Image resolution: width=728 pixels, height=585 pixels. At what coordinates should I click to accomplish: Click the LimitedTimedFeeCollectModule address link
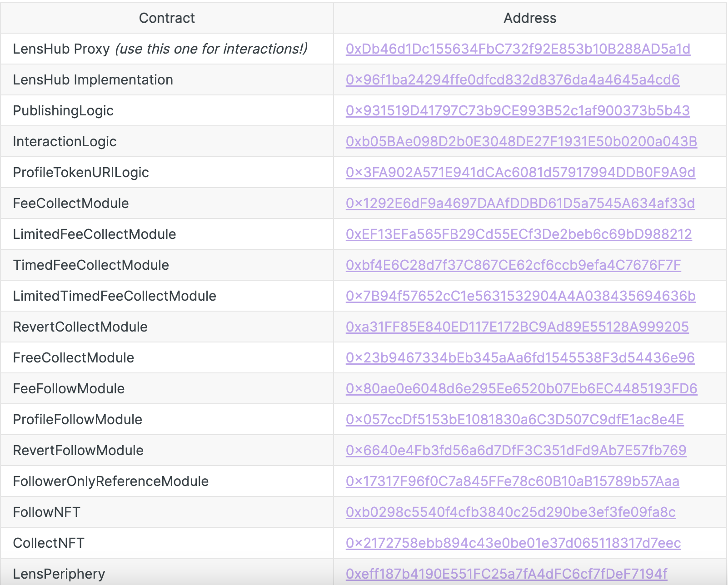coord(520,296)
